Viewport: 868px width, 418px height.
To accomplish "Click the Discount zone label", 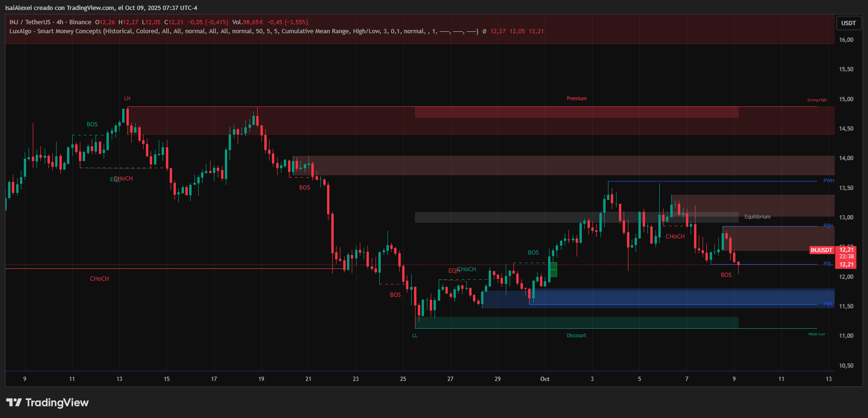I will point(576,335).
